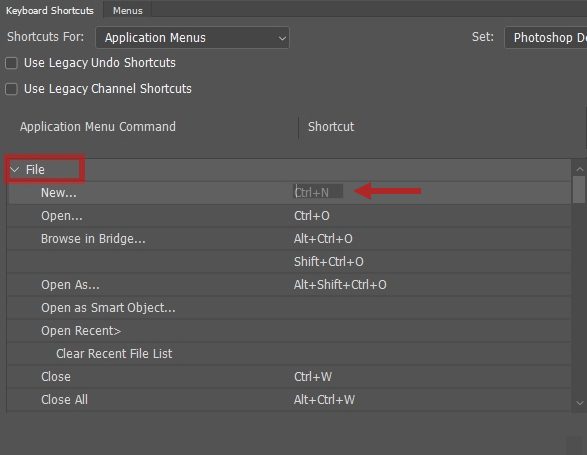
Task: Click the Ctrl+W shortcut cell
Action: 313,377
